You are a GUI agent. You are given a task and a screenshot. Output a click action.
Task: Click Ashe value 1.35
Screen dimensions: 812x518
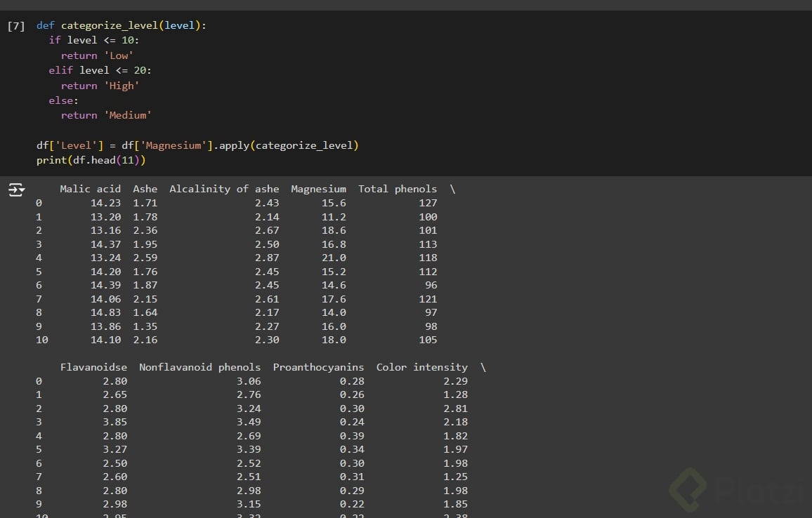(145, 326)
